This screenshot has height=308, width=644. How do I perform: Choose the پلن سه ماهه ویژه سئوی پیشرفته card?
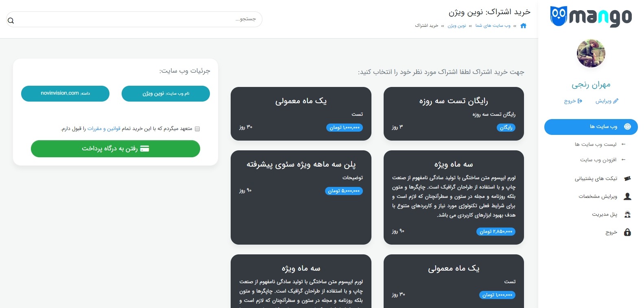click(x=301, y=197)
